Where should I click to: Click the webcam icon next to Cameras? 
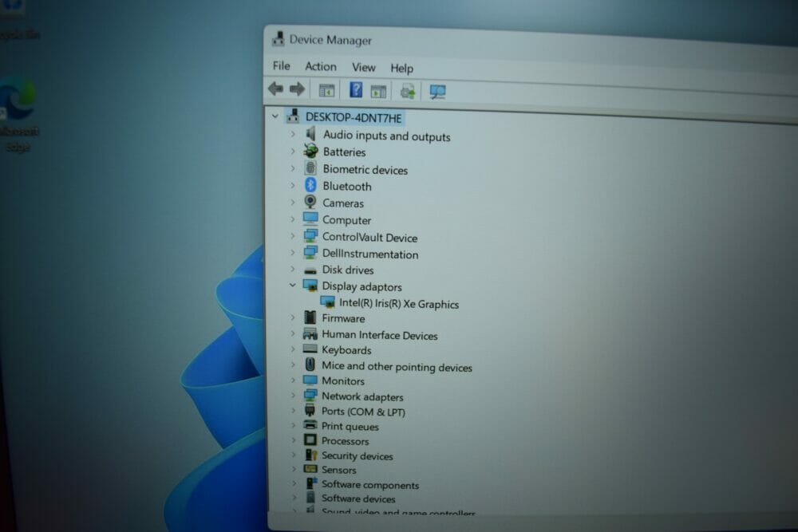310,202
